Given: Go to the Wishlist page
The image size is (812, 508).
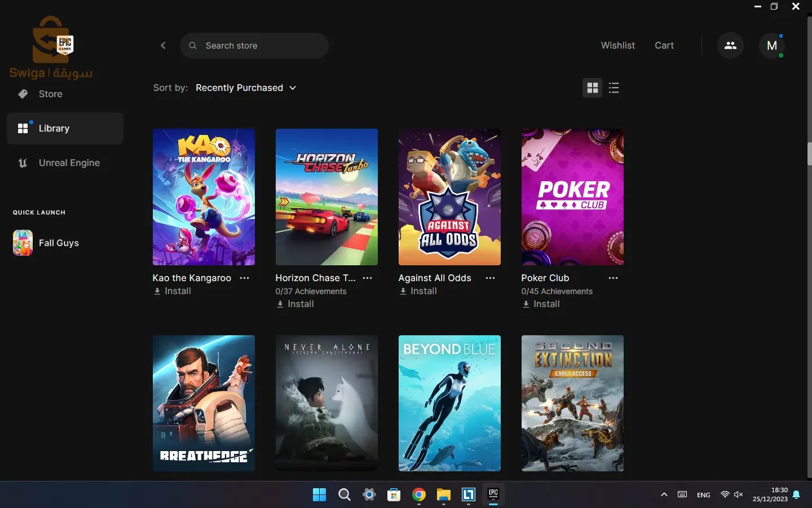Looking at the screenshot, I should click(618, 45).
